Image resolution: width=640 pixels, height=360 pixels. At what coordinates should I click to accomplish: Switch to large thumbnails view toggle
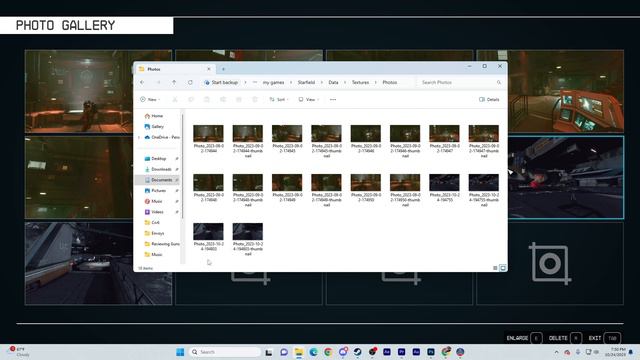503,268
